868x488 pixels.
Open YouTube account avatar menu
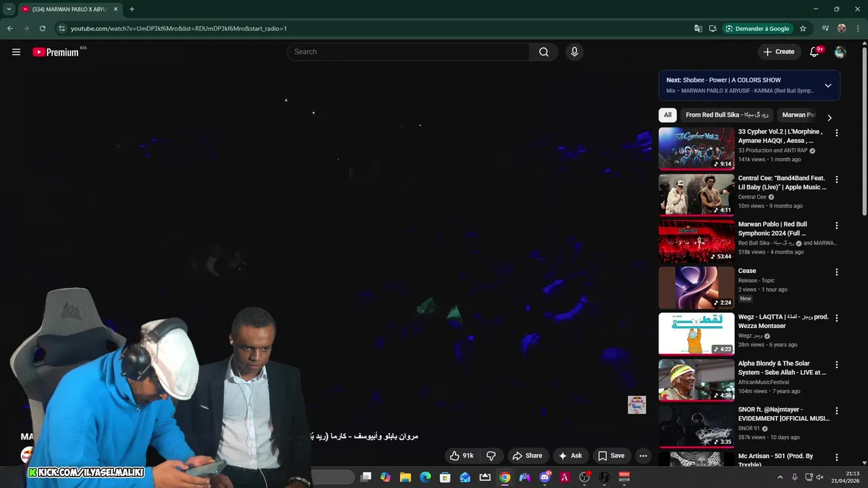click(x=840, y=52)
